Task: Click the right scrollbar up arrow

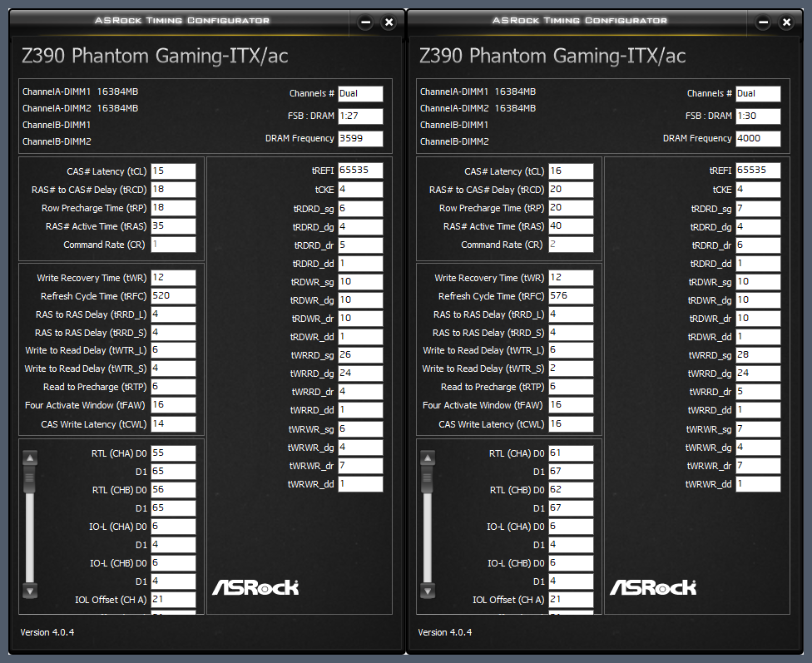Action: (x=428, y=458)
